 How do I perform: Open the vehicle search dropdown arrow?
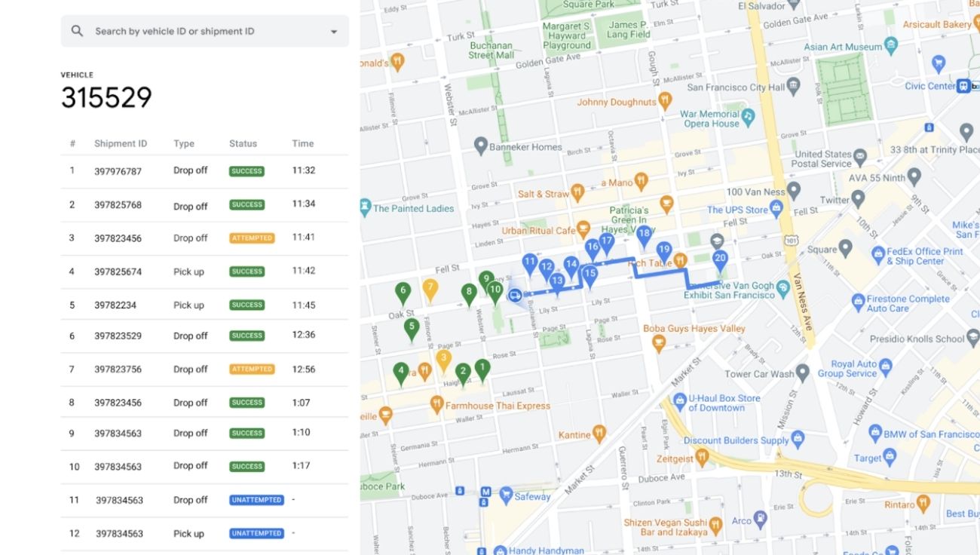pyautogui.click(x=334, y=32)
